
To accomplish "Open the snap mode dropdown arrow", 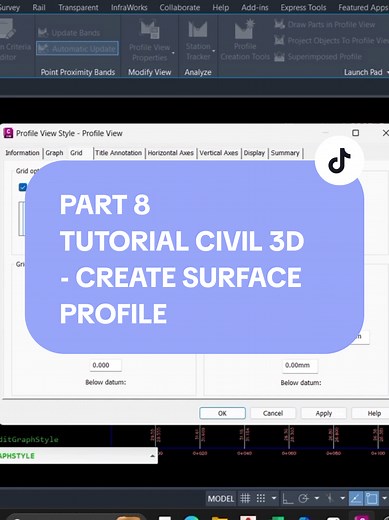I will point(274,499).
